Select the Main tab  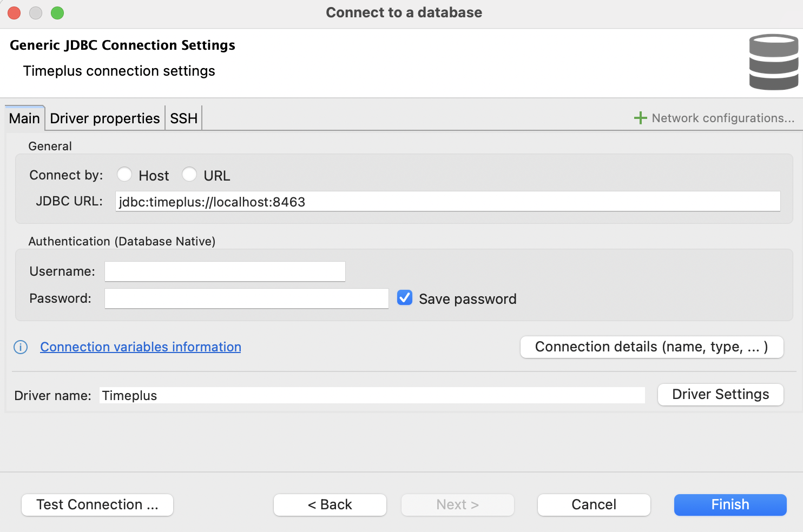[x=24, y=118]
